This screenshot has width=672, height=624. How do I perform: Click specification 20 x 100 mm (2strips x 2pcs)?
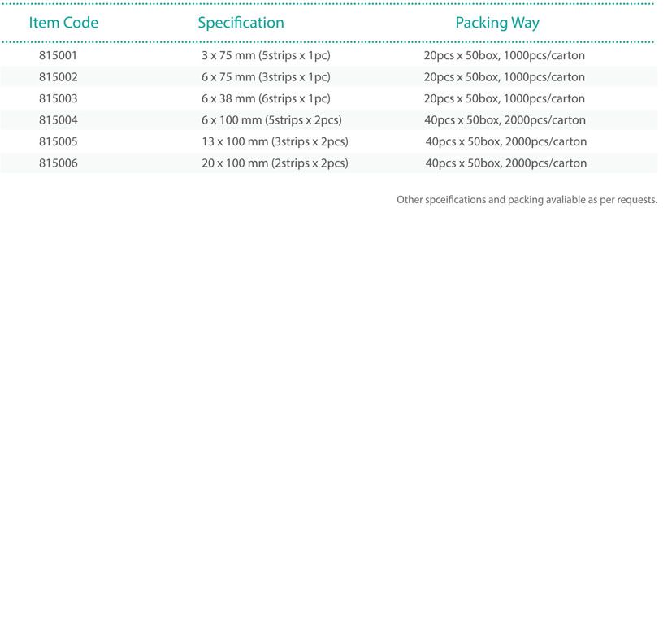(275, 162)
